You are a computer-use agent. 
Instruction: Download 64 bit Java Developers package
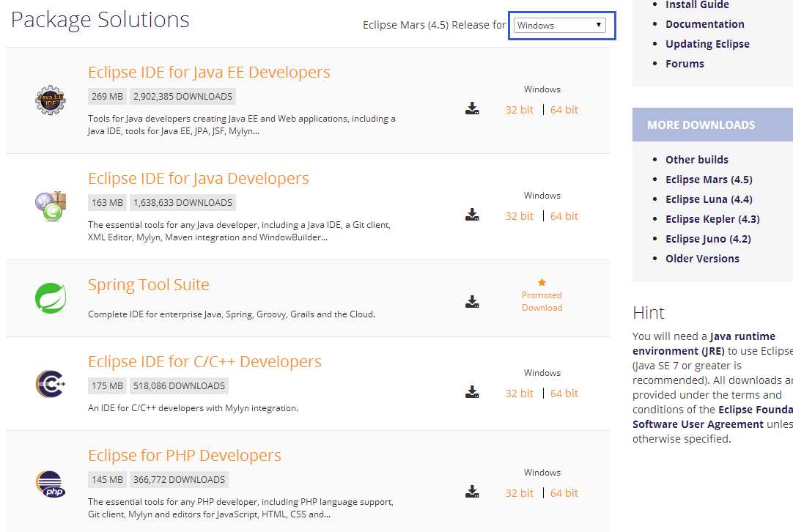(564, 216)
